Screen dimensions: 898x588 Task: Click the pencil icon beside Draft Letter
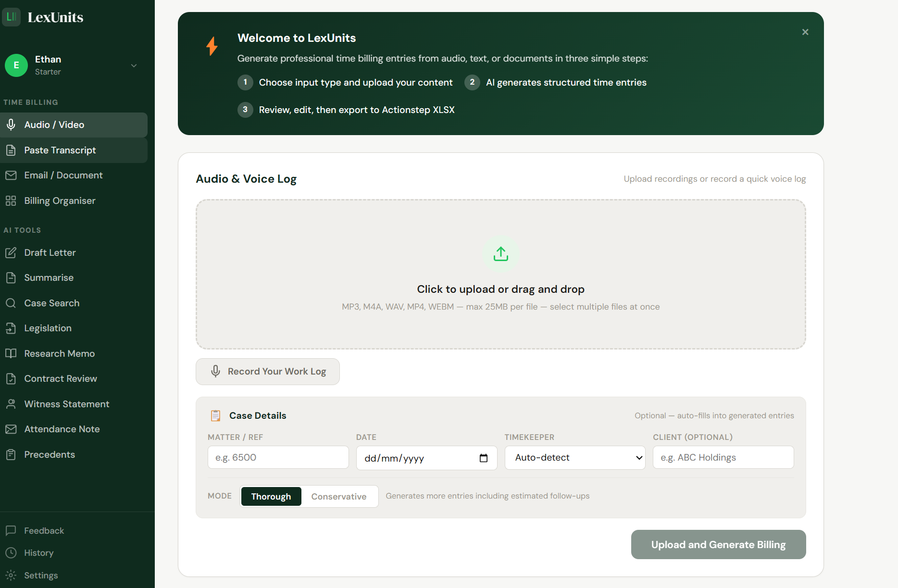[11, 252]
